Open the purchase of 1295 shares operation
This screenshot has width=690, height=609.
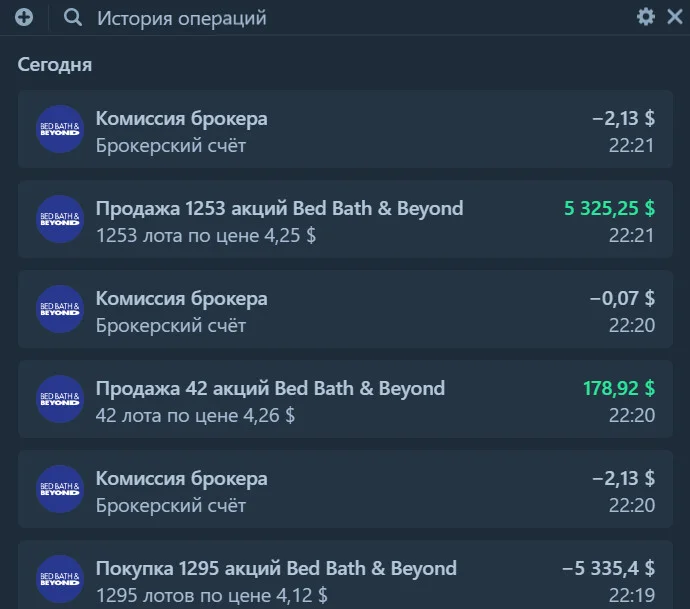coord(345,575)
